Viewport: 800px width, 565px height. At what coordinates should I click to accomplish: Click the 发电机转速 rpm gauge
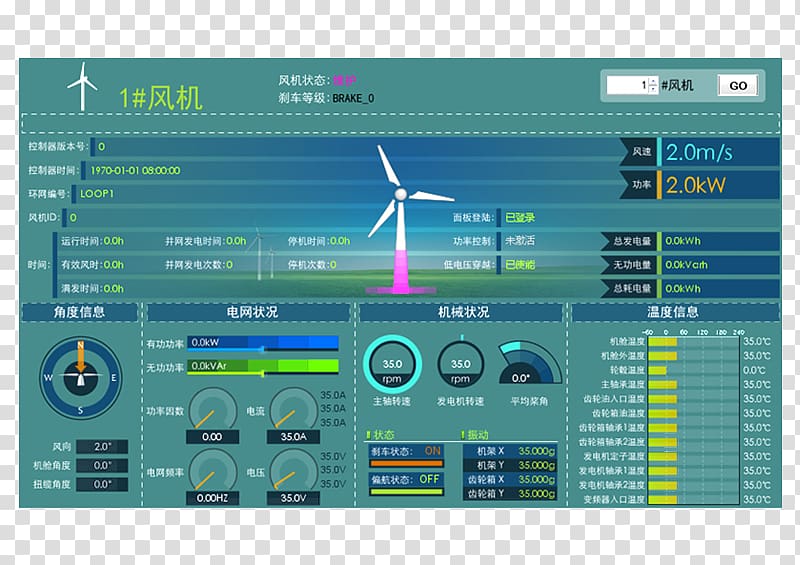pyautogui.click(x=460, y=364)
